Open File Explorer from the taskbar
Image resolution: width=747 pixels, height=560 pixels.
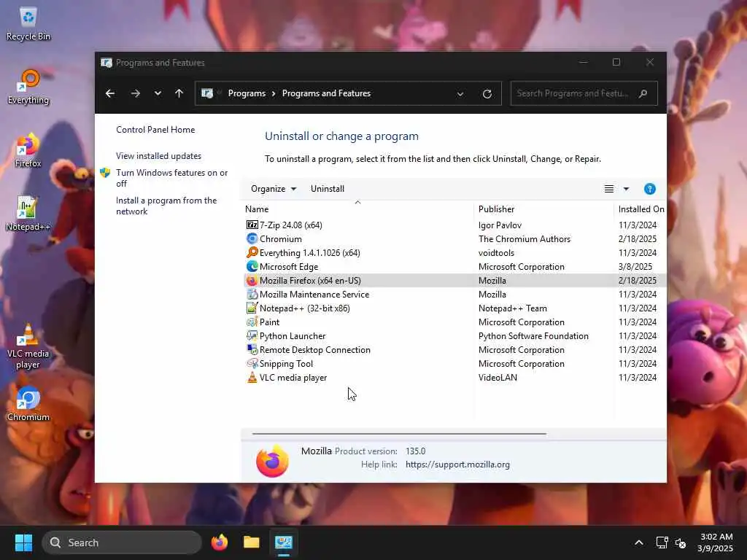click(x=252, y=542)
